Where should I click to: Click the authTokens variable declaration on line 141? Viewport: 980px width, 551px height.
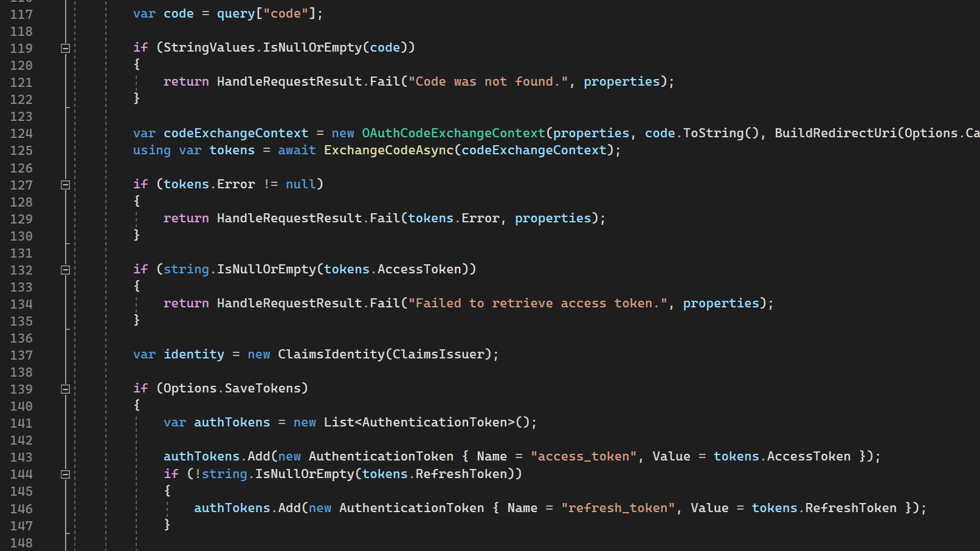(232, 422)
